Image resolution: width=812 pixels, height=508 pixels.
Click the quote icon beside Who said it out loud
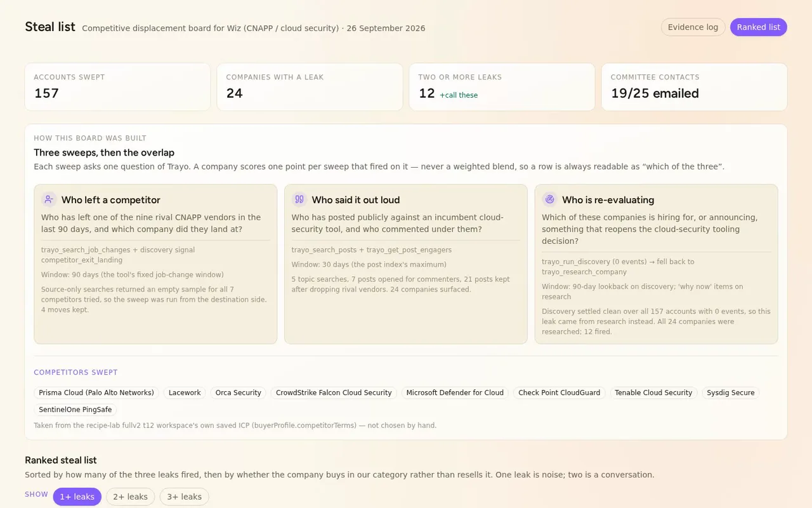(x=299, y=199)
